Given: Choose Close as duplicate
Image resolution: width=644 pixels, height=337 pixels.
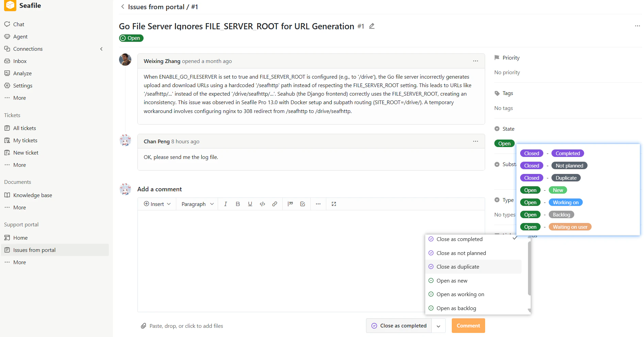Looking at the screenshot, I should coord(473,267).
